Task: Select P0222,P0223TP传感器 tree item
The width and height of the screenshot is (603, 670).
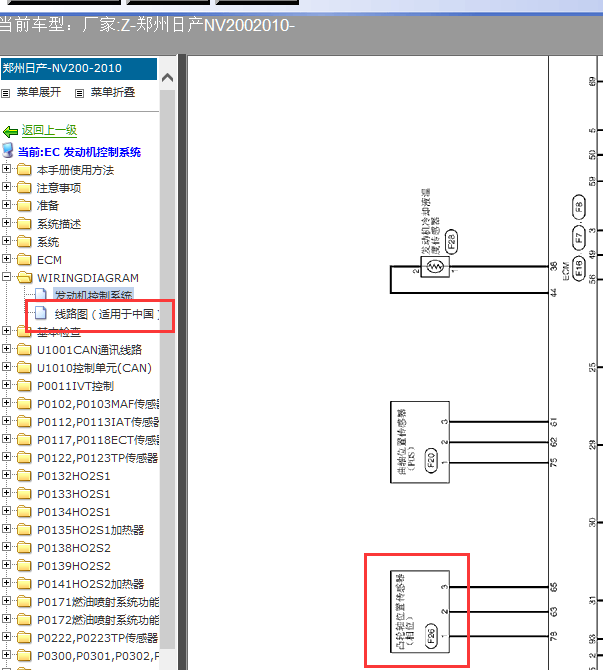Action: 97,638
